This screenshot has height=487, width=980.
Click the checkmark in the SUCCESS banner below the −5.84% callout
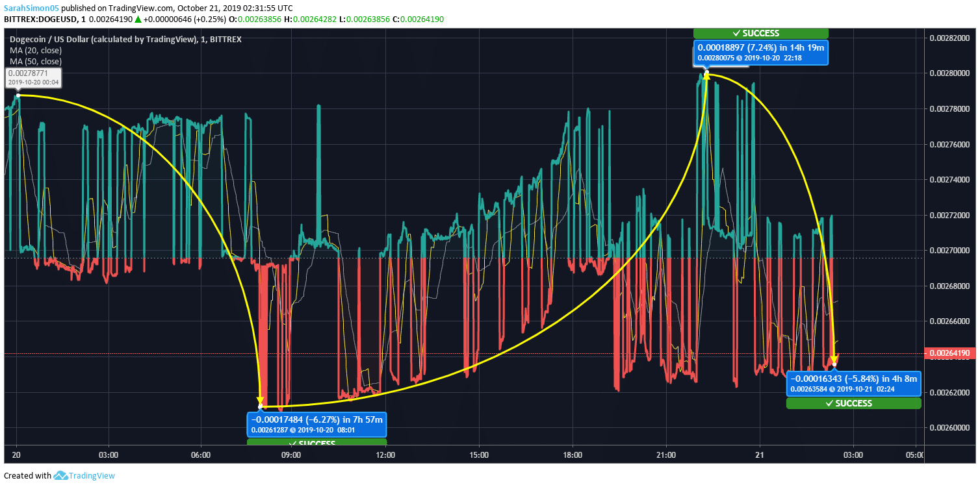pyautogui.click(x=829, y=403)
